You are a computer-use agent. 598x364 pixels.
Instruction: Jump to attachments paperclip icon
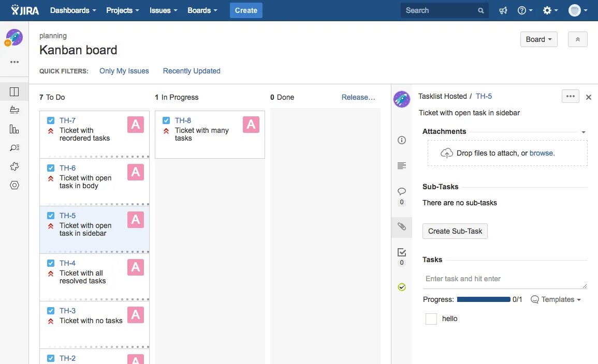[x=402, y=226]
